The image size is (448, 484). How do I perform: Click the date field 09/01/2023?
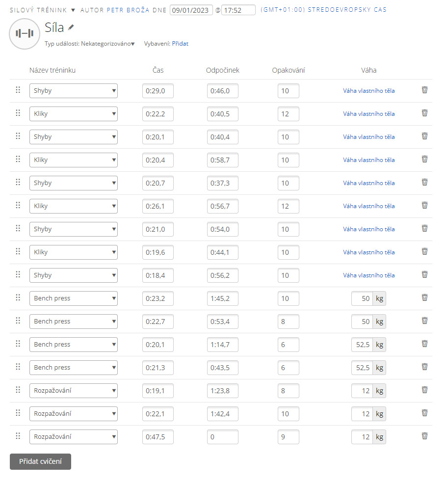click(191, 10)
